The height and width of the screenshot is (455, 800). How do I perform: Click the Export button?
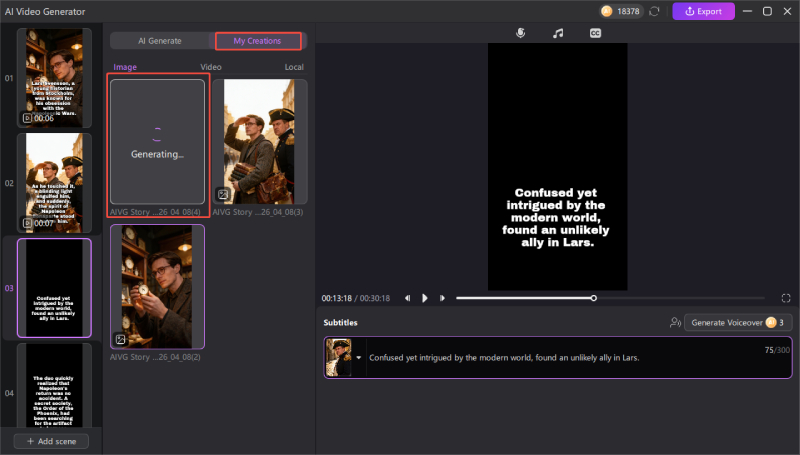click(x=703, y=11)
